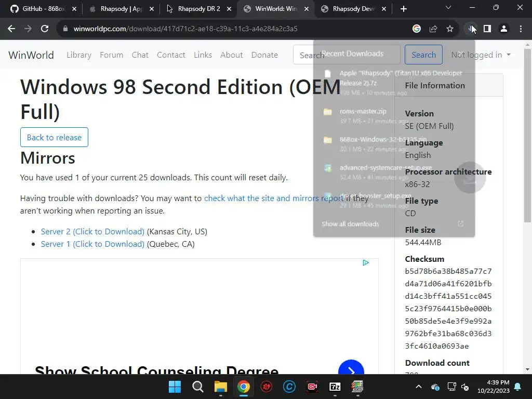Close the Rhapsody DR 2 tab
Image resolution: width=532 pixels, height=399 pixels.
pyautogui.click(x=229, y=9)
